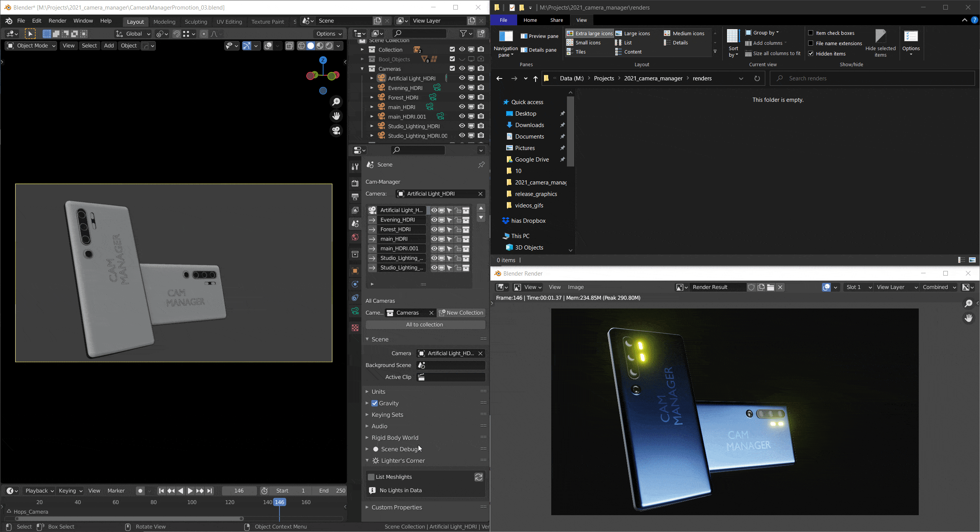Click the timeline horizontal scrollbar
This screenshot has width=980, height=532.
tap(129, 519)
